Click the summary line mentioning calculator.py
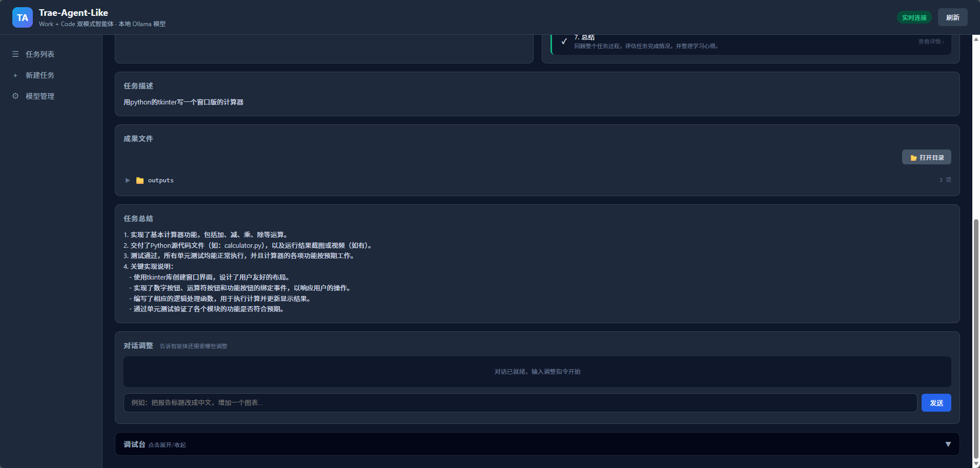 (x=249, y=245)
